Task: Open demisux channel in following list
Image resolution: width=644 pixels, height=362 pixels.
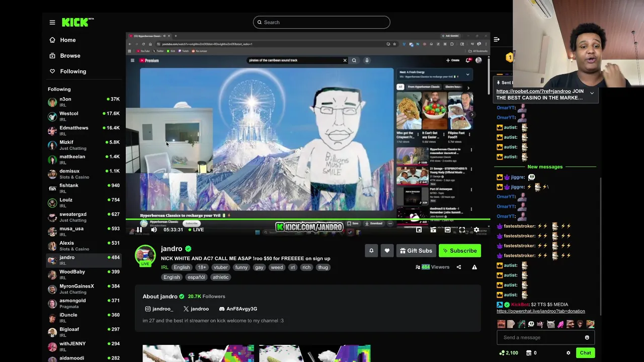Action: 84,173
